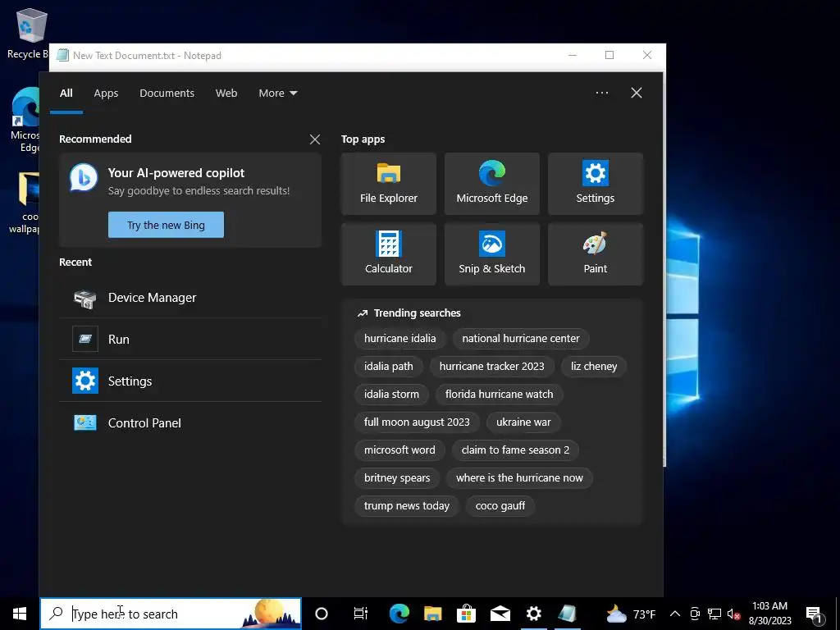
Task: Search trending ukraine war
Action: pos(523,422)
